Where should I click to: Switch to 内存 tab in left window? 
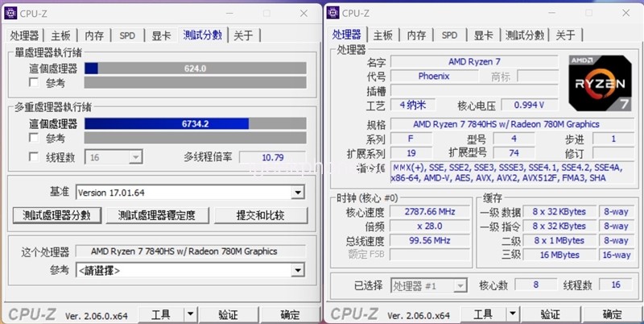pyautogui.click(x=94, y=35)
